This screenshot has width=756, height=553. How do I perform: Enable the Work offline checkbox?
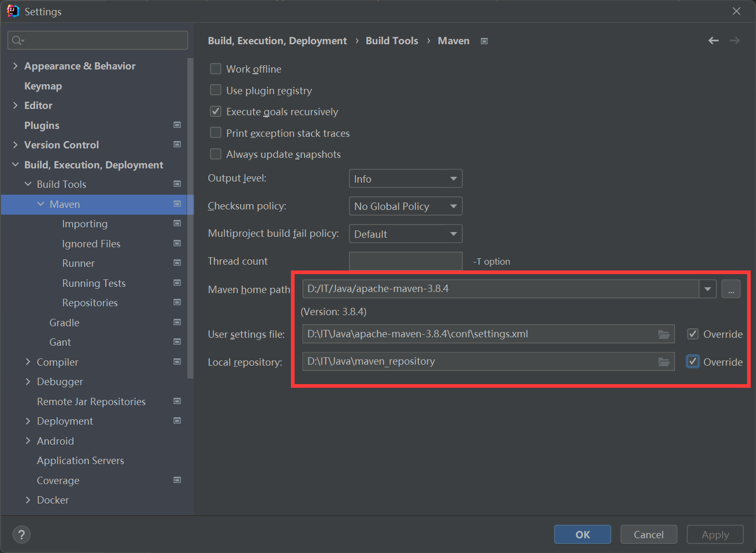(216, 68)
